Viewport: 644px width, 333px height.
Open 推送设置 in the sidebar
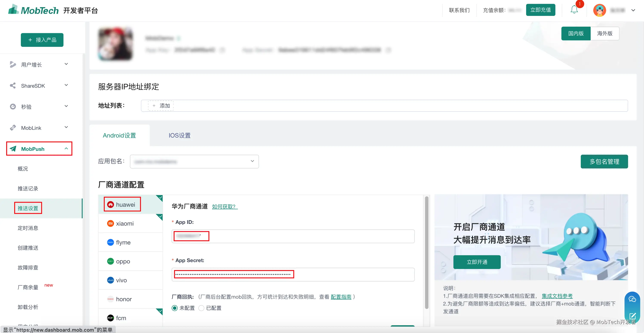28,208
